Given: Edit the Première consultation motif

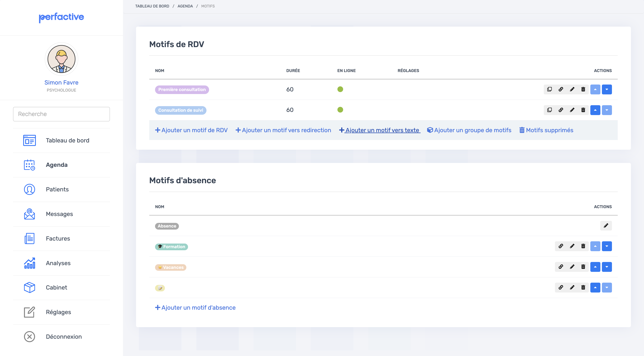Looking at the screenshot, I should (x=572, y=89).
